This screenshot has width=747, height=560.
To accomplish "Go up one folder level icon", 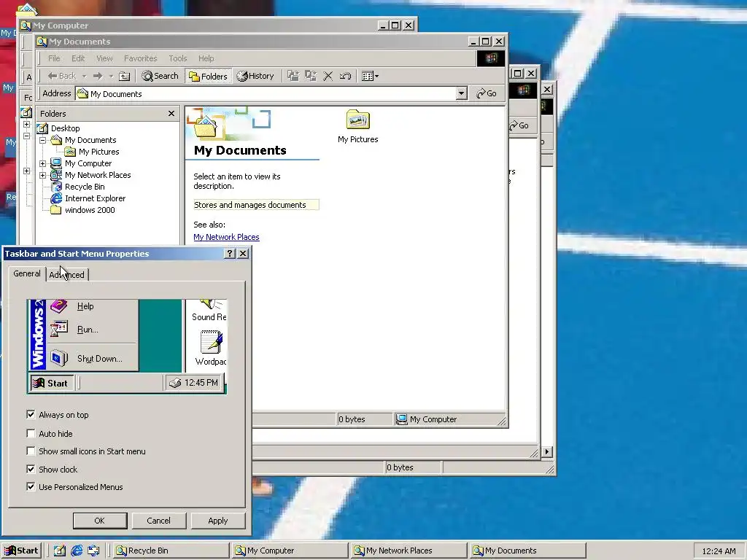I will click(124, 76).
